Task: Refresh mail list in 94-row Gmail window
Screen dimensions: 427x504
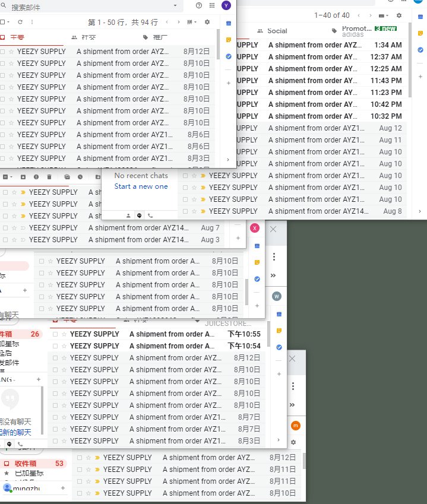Action: [x=20, y=22]
